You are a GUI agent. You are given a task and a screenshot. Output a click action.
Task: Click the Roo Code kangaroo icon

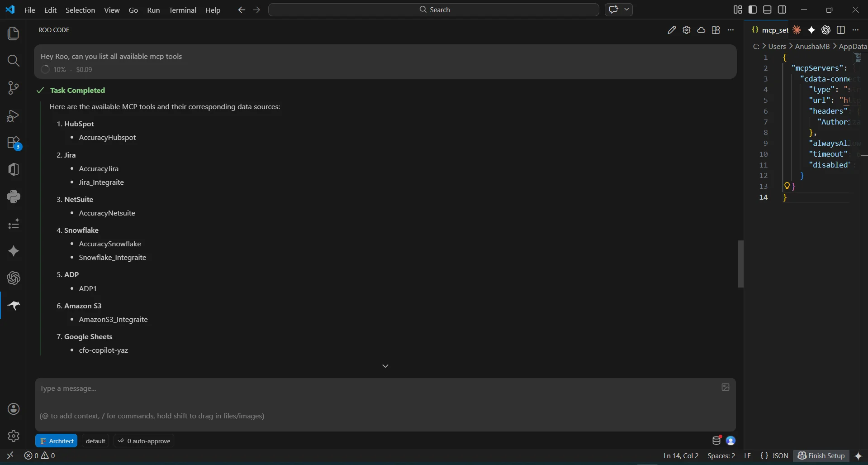14,306
